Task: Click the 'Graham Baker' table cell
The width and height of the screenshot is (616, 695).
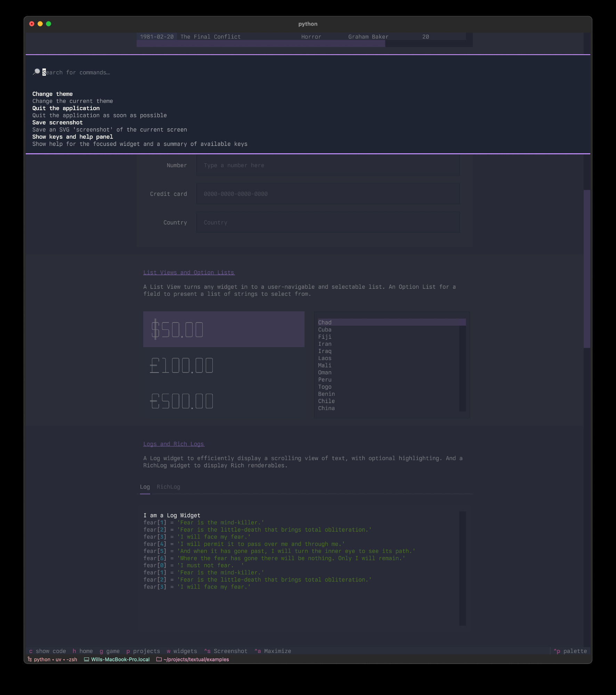Action: (368, 36)
